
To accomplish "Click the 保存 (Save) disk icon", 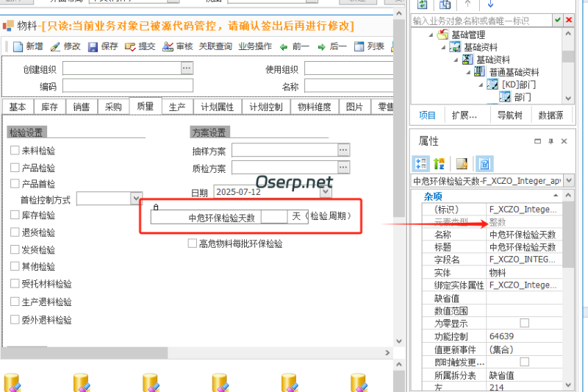I will click(x=93, y=46).
